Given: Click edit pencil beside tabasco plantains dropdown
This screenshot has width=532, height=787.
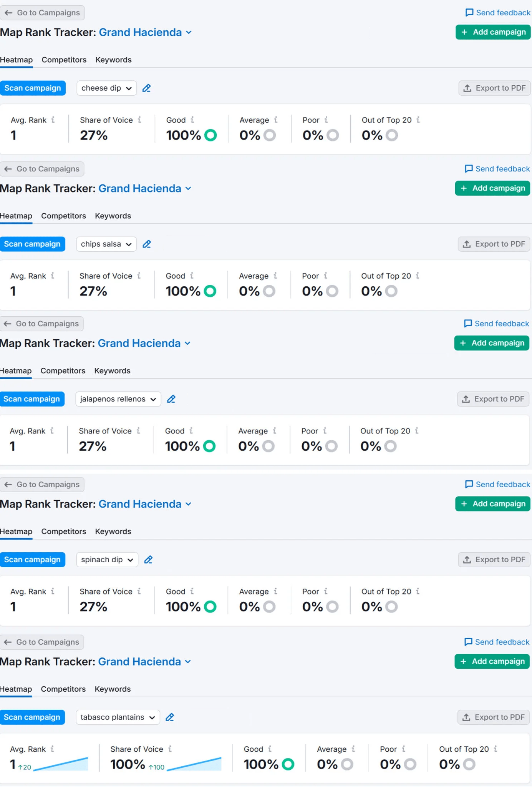Looking at the screenshot, I should (170, 717).
